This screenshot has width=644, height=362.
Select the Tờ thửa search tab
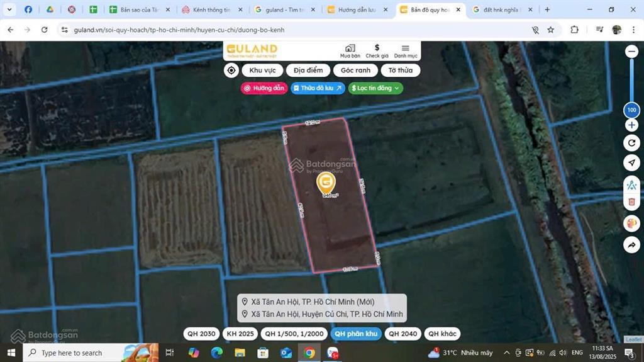(x=400, y=71)
